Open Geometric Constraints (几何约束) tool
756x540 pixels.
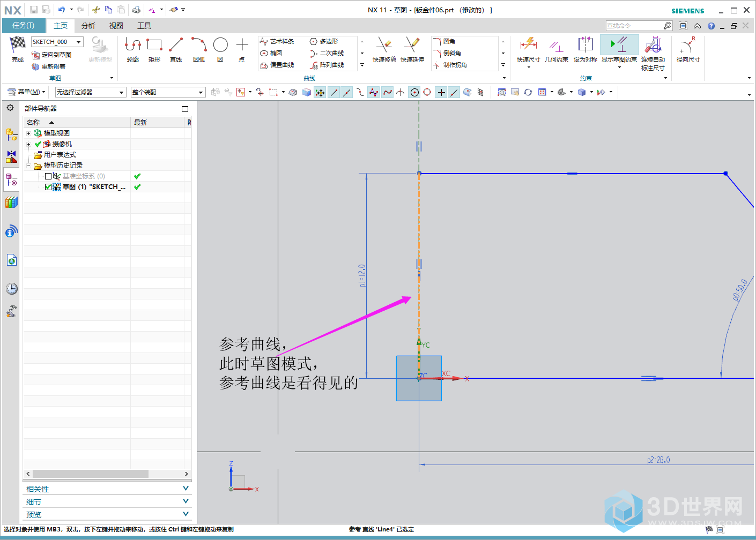[557, 50]
